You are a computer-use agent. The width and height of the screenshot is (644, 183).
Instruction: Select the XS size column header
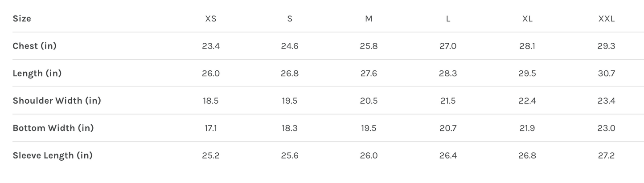click(x=211, y=19)
